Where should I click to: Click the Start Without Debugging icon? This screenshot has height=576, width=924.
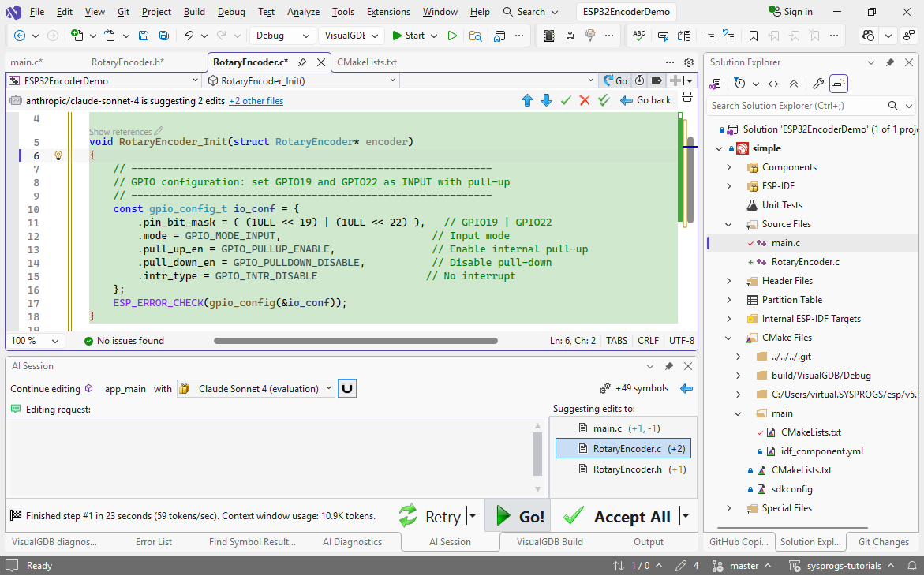pyautogui.click(x=452, y=36)
